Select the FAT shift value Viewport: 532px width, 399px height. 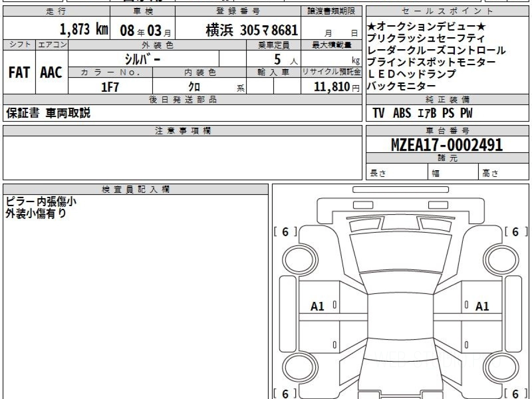19,73
